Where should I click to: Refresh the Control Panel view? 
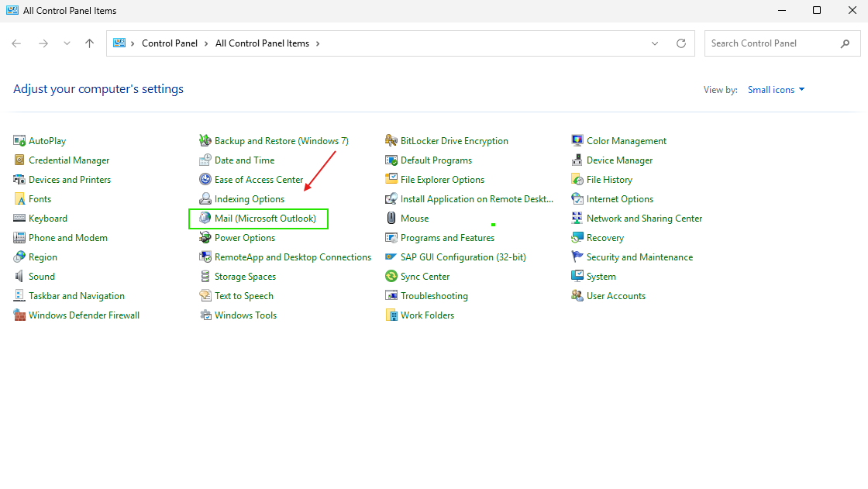click(681, 43)
